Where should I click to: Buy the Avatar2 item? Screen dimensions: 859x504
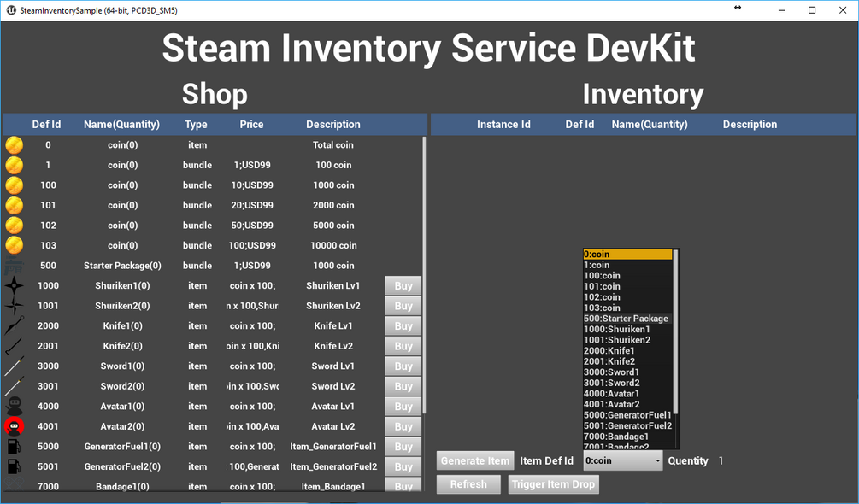(403, 426)
